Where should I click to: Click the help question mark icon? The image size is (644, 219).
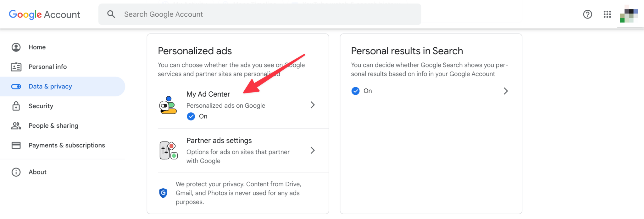click(x=587, y=14)
